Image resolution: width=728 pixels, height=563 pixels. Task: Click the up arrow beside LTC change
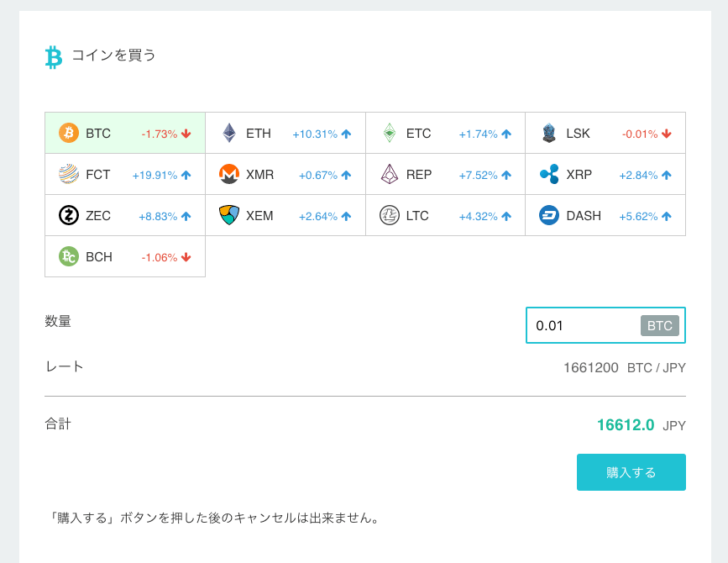click(506, 216)
